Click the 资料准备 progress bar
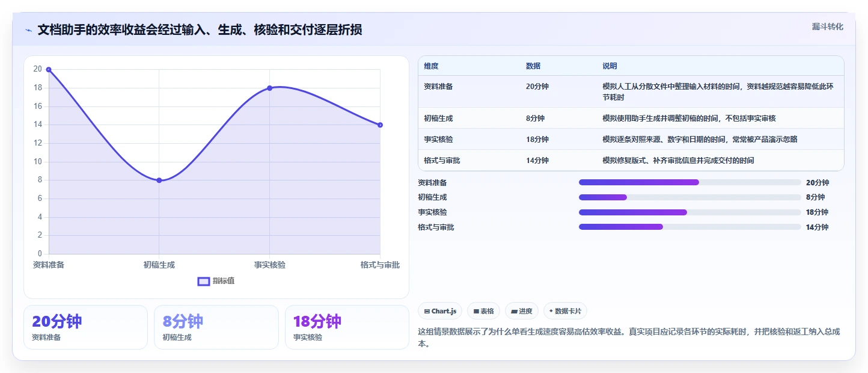 click(690, 182)
